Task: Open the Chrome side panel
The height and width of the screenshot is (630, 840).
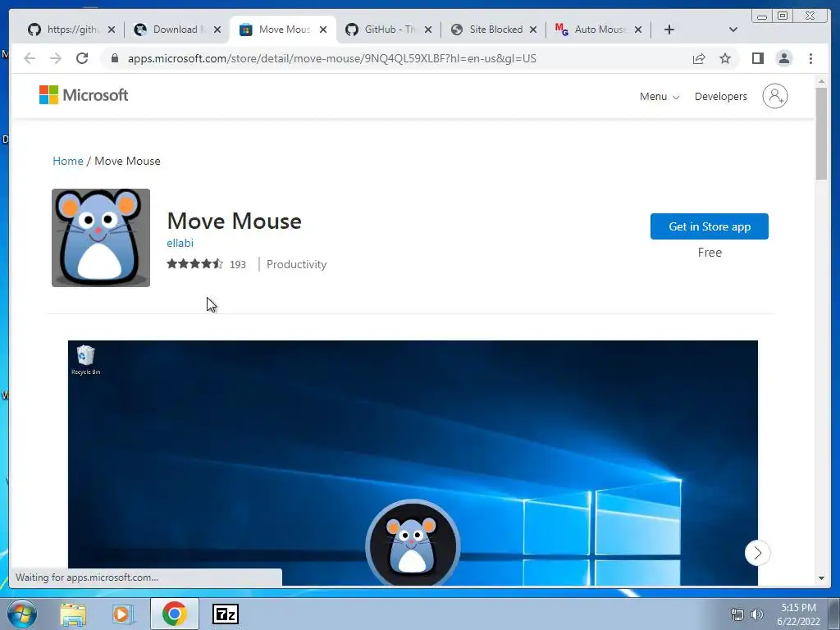Action: point(757,58)
